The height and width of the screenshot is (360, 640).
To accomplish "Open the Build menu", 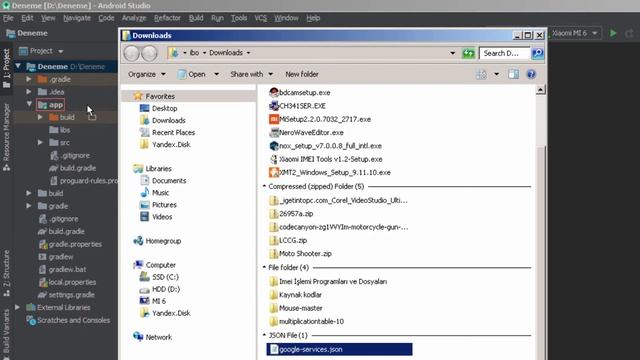I will (196, 18).
